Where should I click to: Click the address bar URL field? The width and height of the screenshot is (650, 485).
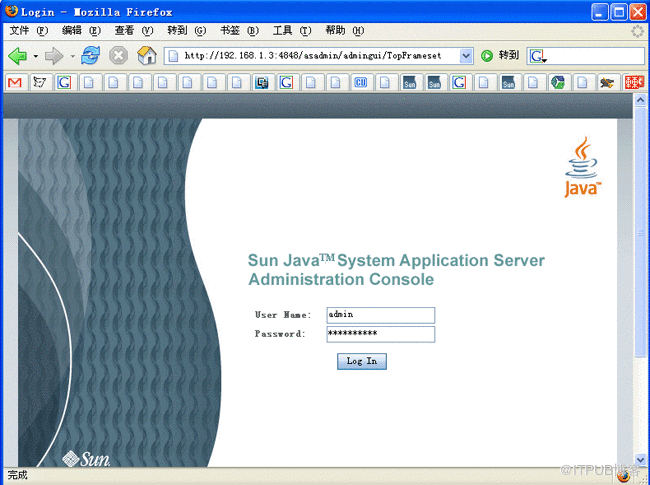[x=319, y=56]
